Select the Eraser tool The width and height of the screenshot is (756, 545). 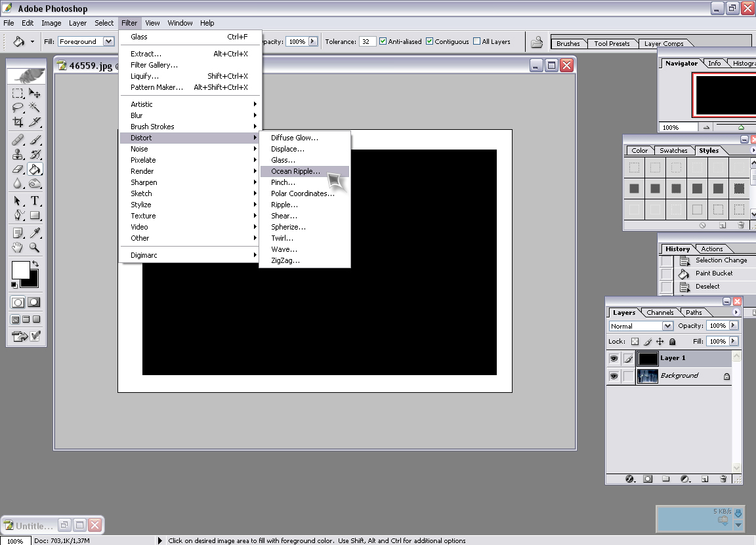click(18, 169)
